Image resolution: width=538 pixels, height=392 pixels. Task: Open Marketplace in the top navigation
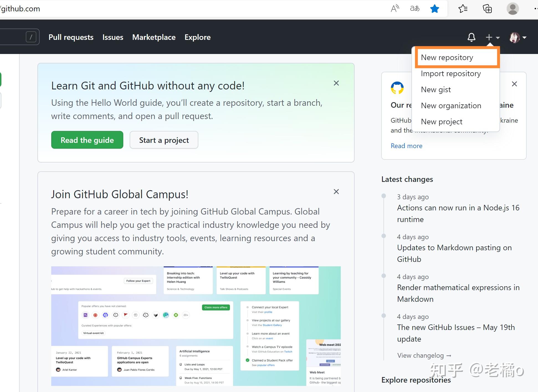pyautogui.click(x=154, y=37)
